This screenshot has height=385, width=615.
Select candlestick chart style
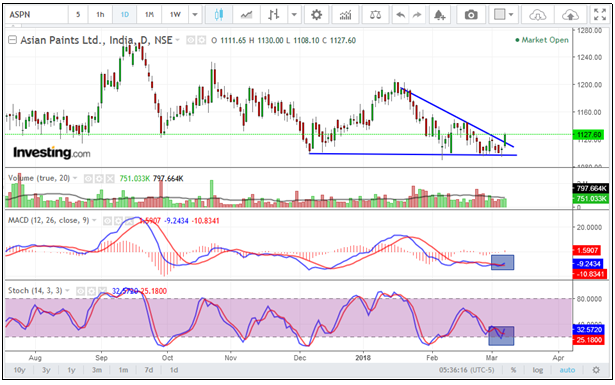click(x=218, y=15)
